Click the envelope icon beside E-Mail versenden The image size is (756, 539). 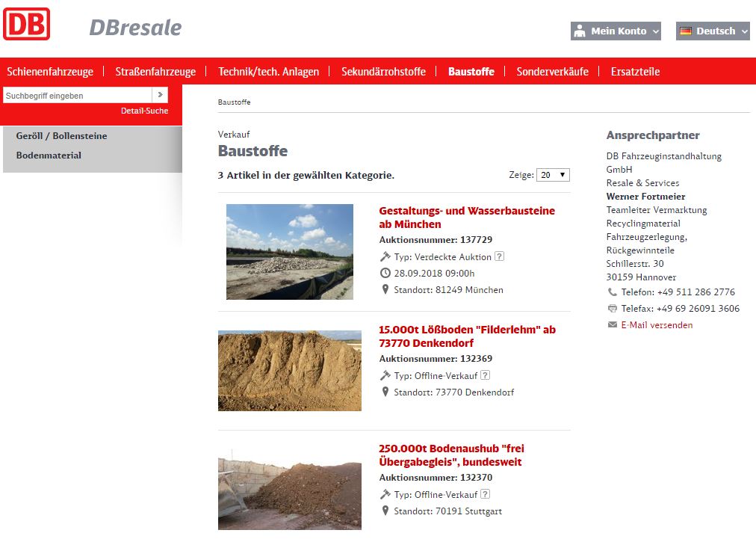[613, 324]
